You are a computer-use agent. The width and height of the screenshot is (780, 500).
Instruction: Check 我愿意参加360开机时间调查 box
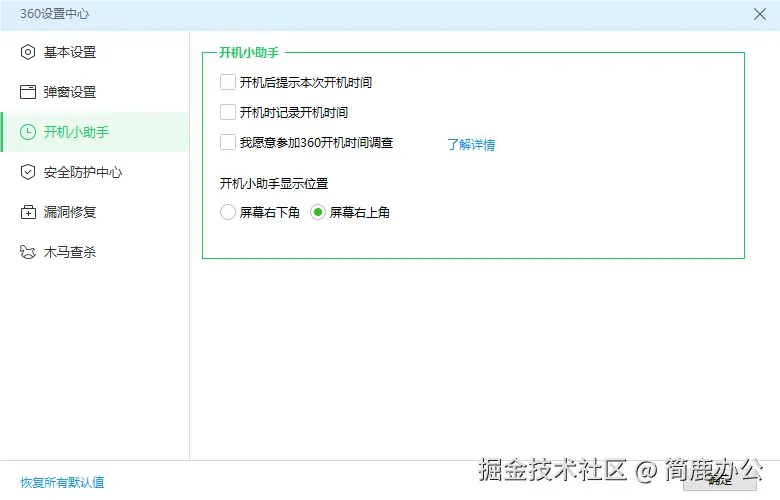click(x=228, y=142)
